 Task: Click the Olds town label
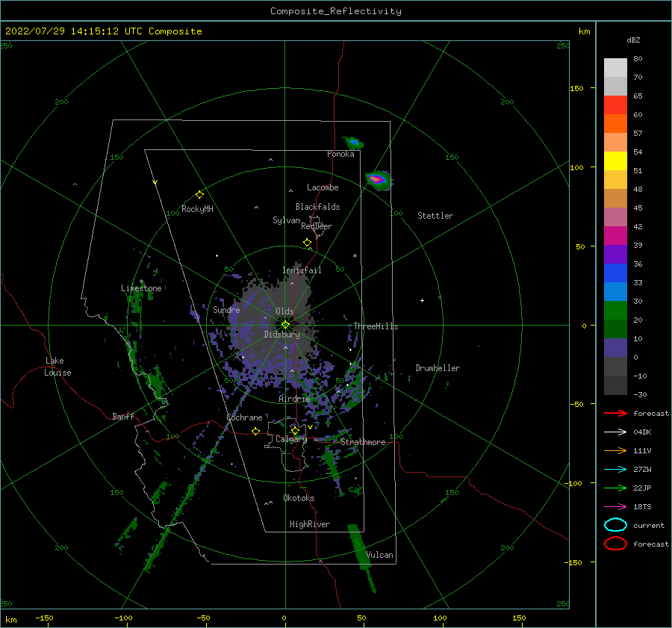(284, 311)
